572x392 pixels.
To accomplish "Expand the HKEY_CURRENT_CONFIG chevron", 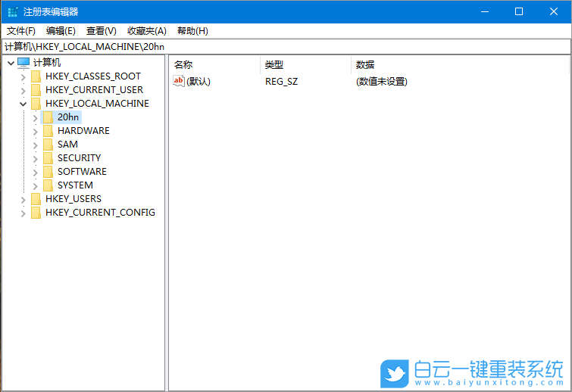I will [x=23, y=213].
